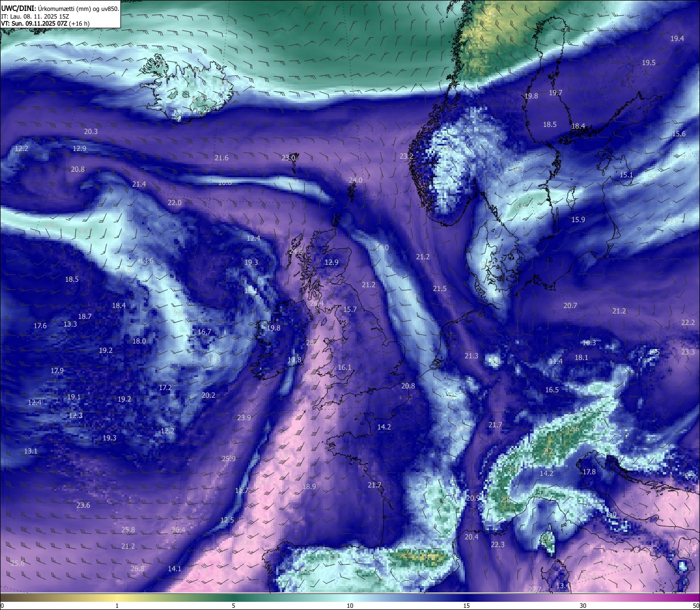Click the 21.6 value label
700x610 pixels.
(221, 158)
